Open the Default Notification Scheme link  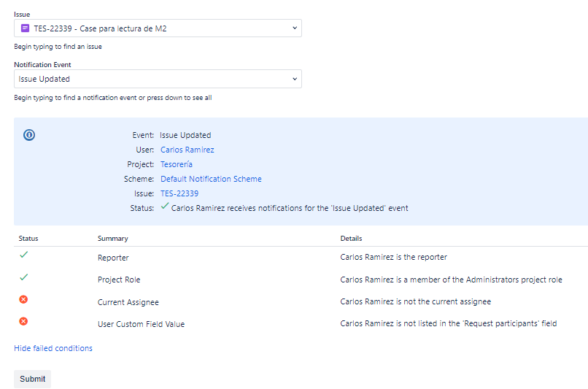pyautogui.click(x=211, y=179)
